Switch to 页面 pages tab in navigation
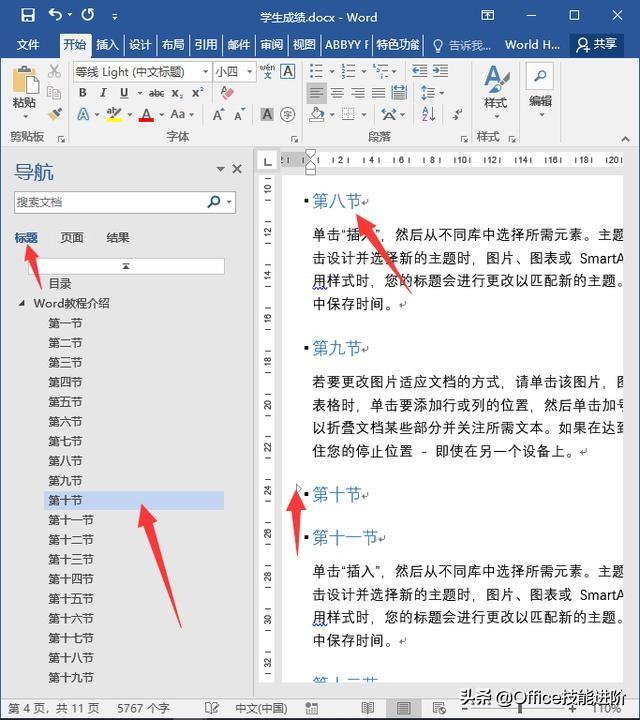 click(72, 237)
